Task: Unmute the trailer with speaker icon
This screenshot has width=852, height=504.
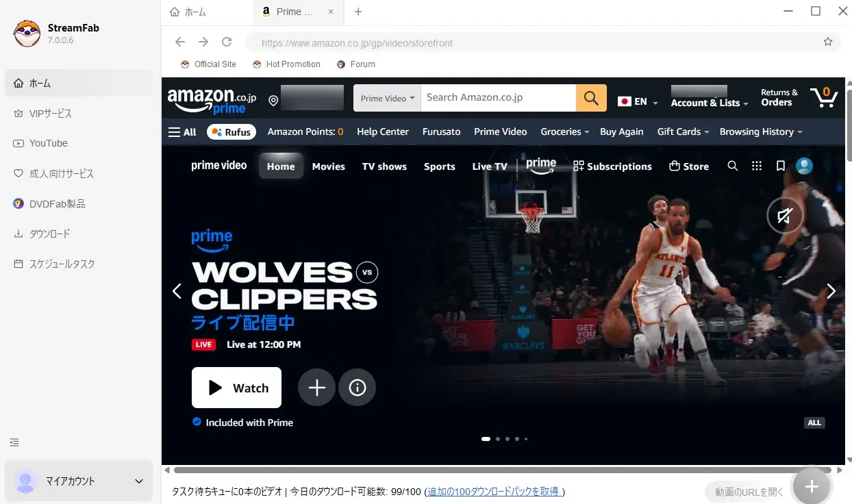Action: [x=785, y=216]
